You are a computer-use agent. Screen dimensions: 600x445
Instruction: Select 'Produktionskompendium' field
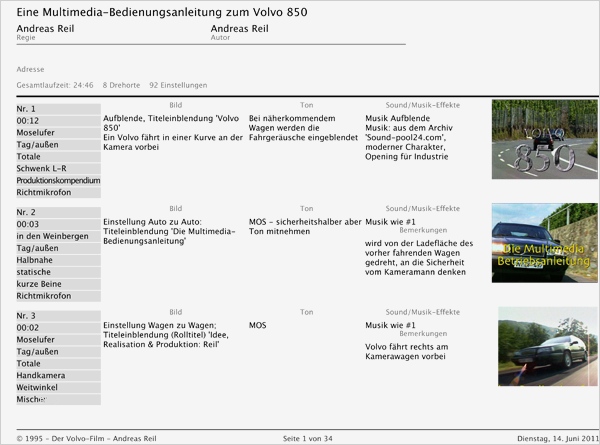58,180
